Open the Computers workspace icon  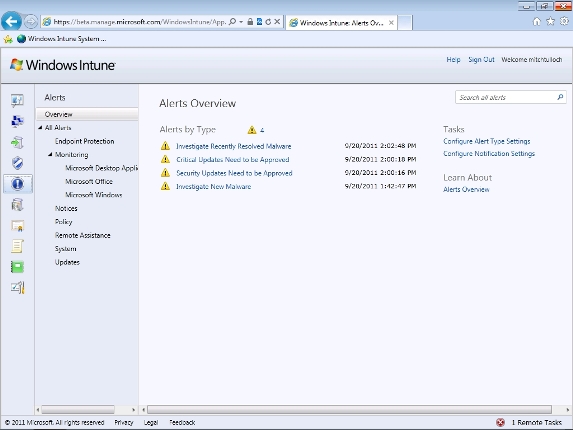tap(17, 121)
